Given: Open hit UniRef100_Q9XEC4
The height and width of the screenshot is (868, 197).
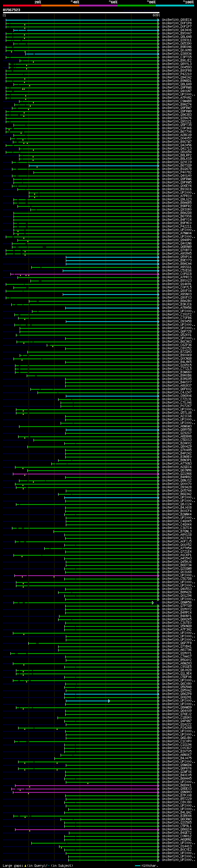Looking at the screenshot, I should point(177,20).
